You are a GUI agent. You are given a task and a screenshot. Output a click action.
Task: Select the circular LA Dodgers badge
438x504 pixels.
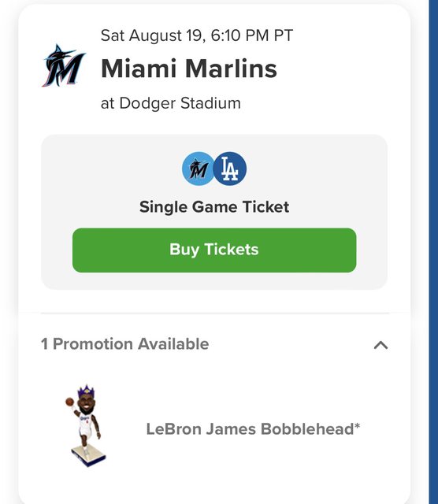230,169
